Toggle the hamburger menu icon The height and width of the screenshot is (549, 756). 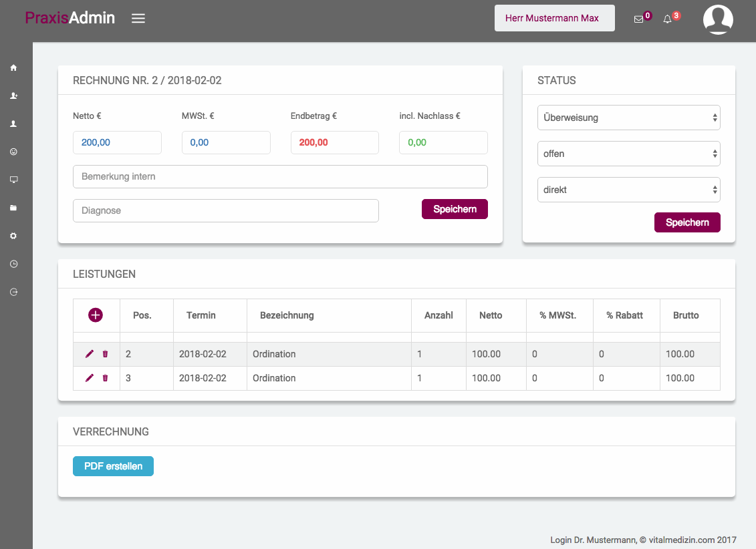138,18
